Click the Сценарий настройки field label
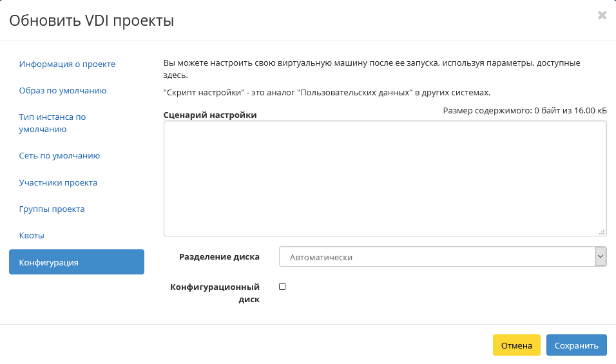The height and width of the screenshot is (364, 616). pos(210,115)
